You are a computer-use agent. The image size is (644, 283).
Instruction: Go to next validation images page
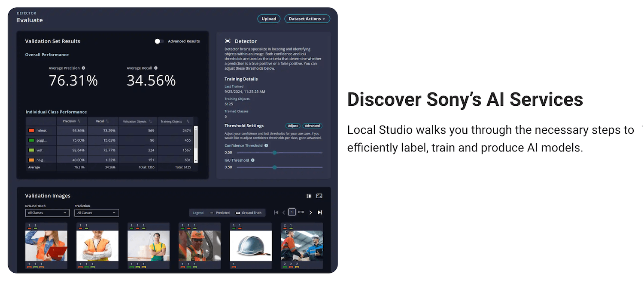pos(311,212)
